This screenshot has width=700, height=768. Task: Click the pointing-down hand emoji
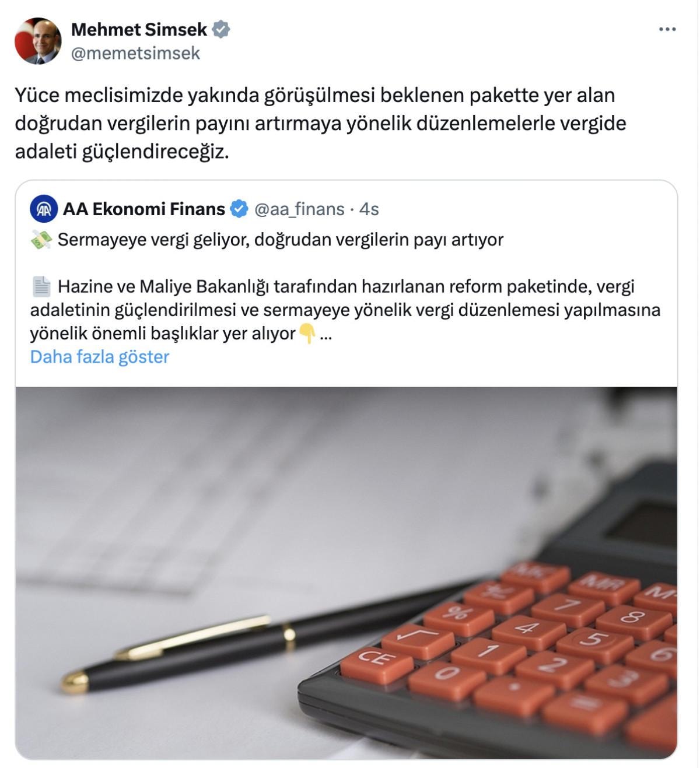(x=307, y=334)
